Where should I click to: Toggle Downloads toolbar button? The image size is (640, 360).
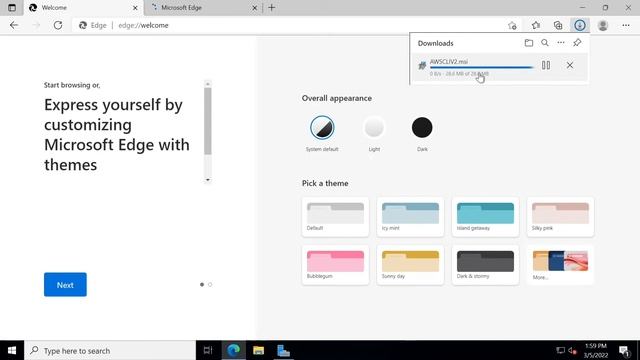click(x=580, y=25)
